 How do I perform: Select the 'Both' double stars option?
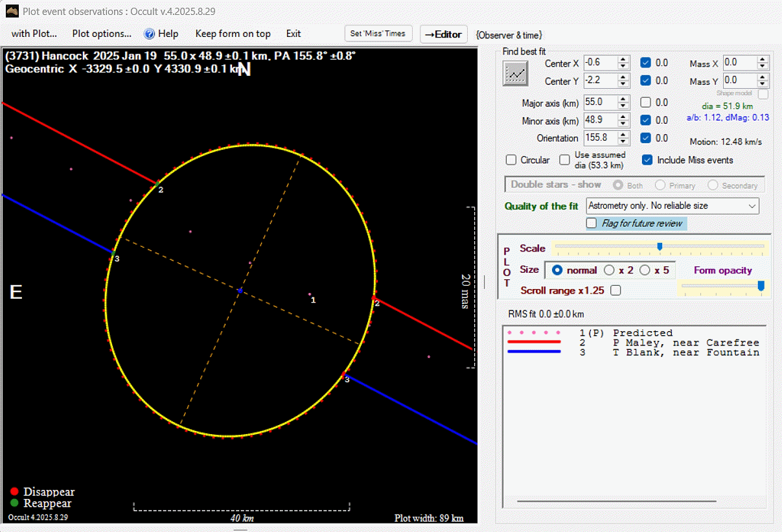point(618,185)
